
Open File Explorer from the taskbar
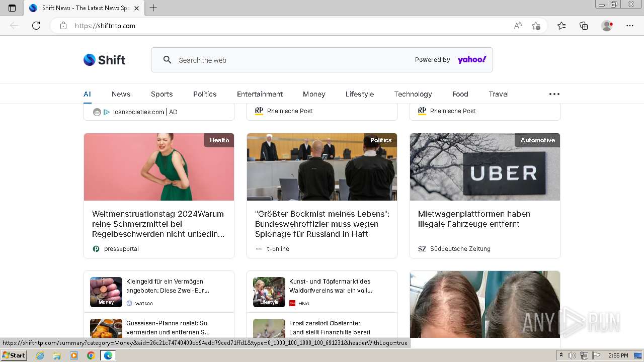[x=57, y=355]
